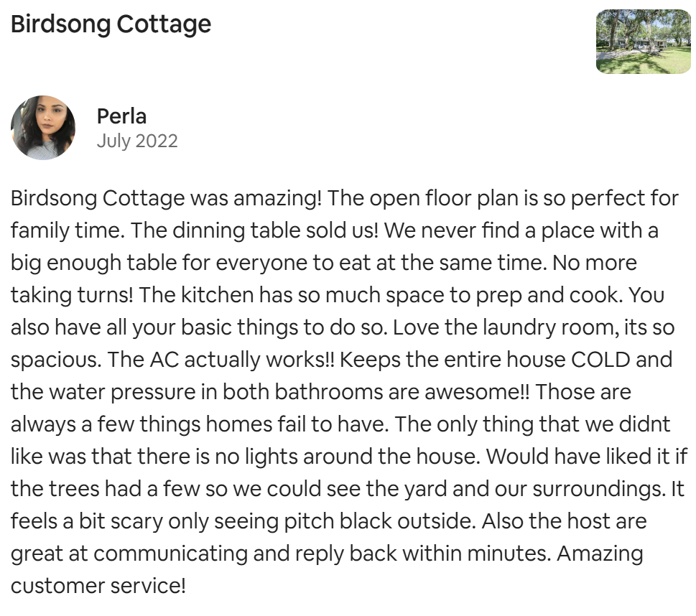Select the reviewer name Perla
Image resolution: width=696 pixels, height=616 pixels.
121,116
